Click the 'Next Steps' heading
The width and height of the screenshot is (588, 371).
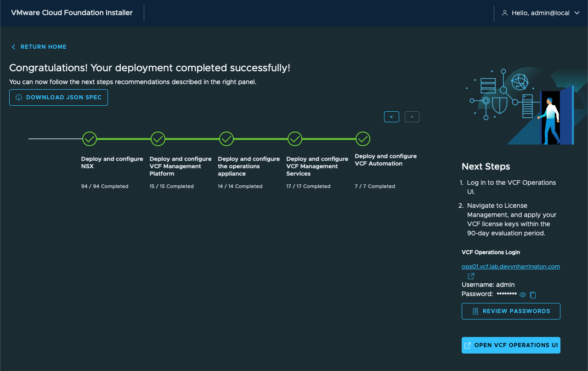tap(486, 166)
